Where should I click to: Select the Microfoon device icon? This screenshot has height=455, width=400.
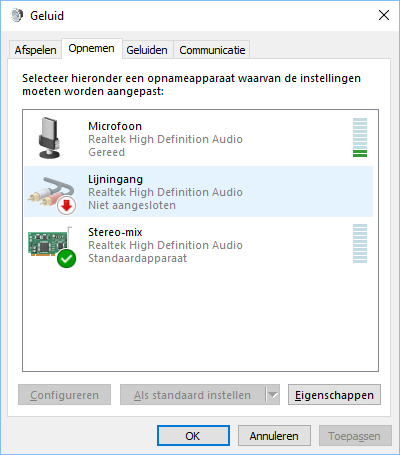(49, 138)
